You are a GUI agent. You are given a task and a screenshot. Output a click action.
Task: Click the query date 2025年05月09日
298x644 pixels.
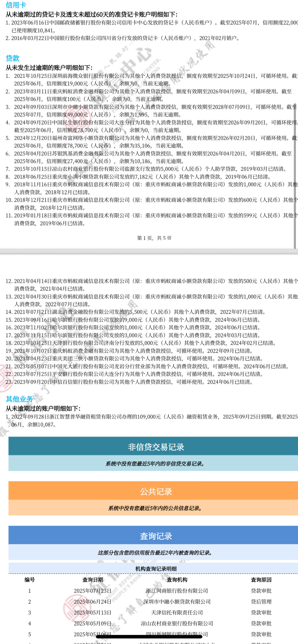93,623
